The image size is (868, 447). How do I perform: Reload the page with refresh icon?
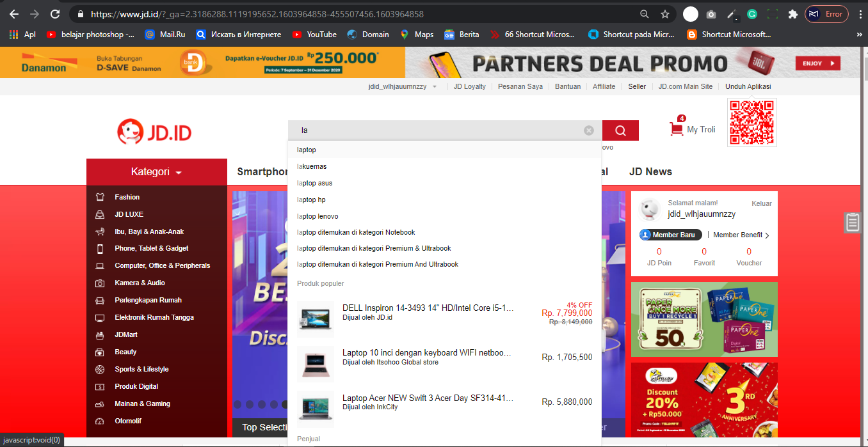55,14
